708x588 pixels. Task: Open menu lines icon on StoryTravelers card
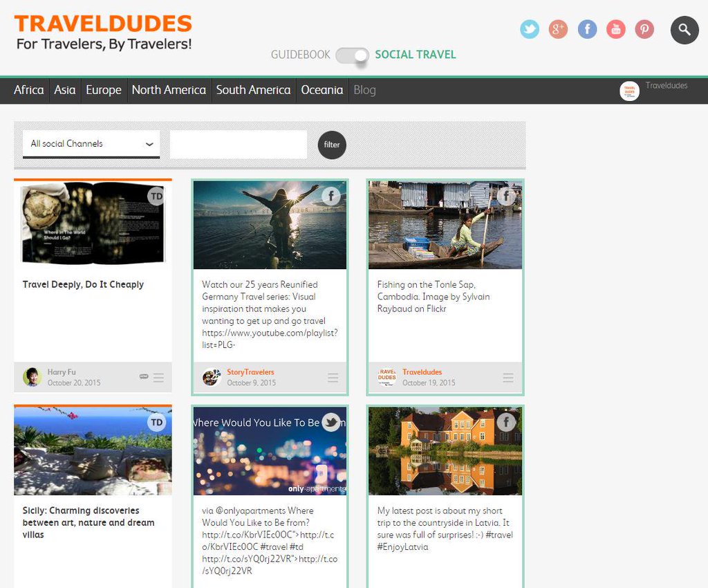333,378
